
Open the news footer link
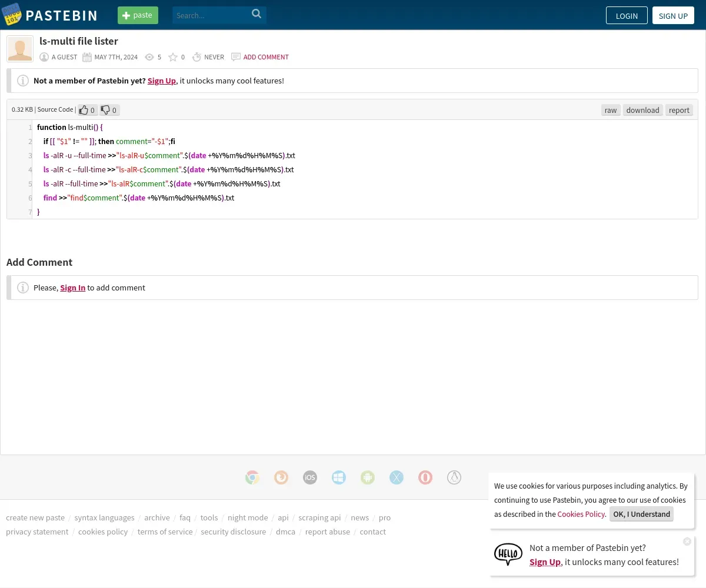click(x=359, y=517)
